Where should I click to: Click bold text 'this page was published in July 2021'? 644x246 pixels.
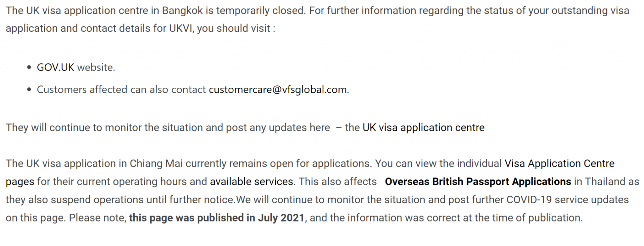[x=217, y=218]
